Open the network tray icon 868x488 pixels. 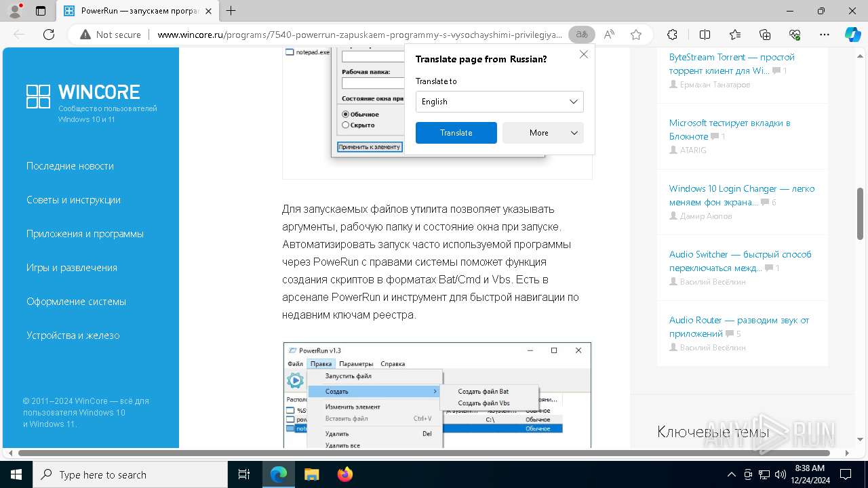(x=764, y=474)
